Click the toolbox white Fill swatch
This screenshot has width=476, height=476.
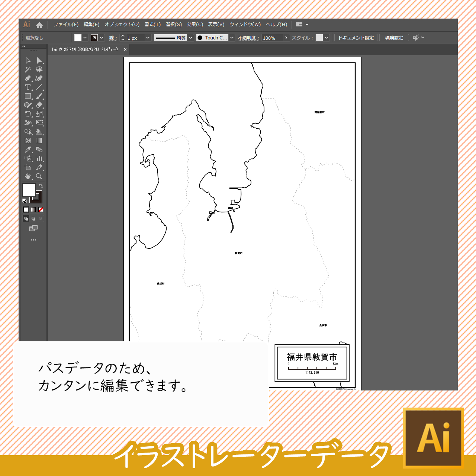point(29,190)
